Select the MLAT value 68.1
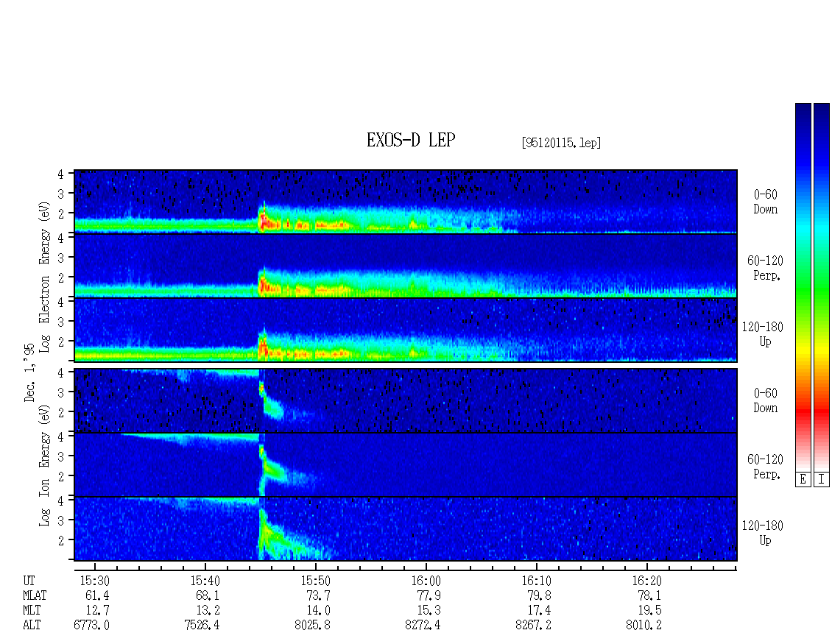The height and width of the screenshot is (644, 832). click(208, 595)
